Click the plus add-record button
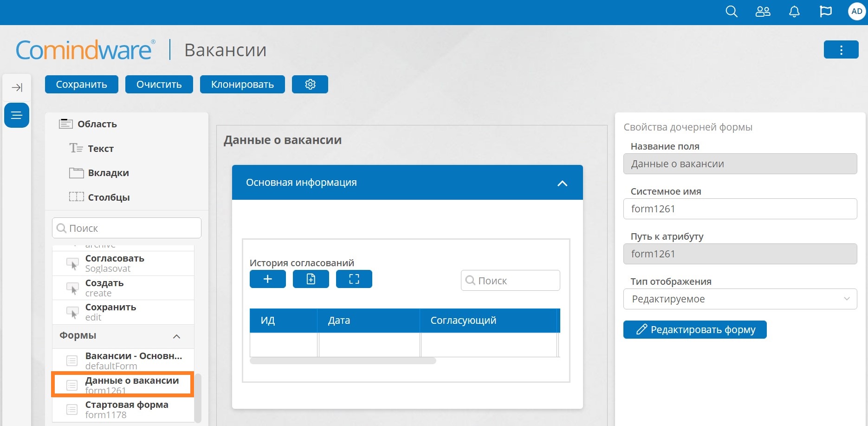The image size is (868, 426). (268, 279)
